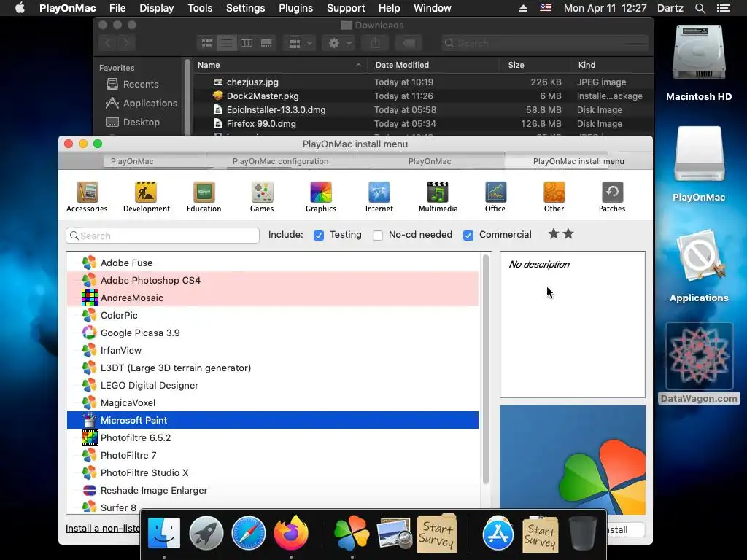Screen dimensions: 747x560
Task: Click Install a non-listed program link
Action: (x=102, y=528)
